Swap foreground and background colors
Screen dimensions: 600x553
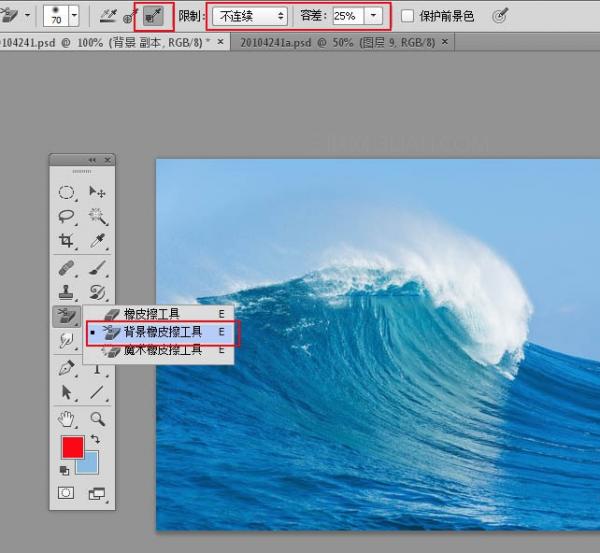tap(95, 439)
